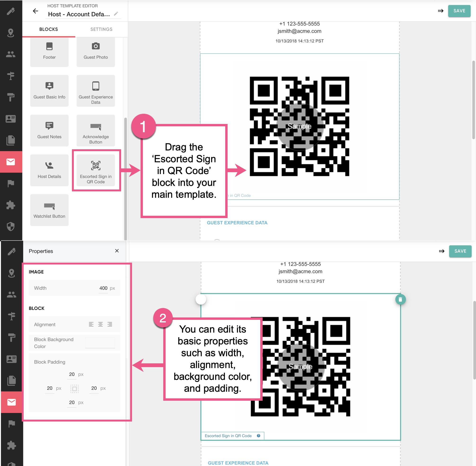The height and width of the screenshot is (466, 476).
Task: Select the Escorted Sign in QR Code block
Action: (x=95, y=170)
